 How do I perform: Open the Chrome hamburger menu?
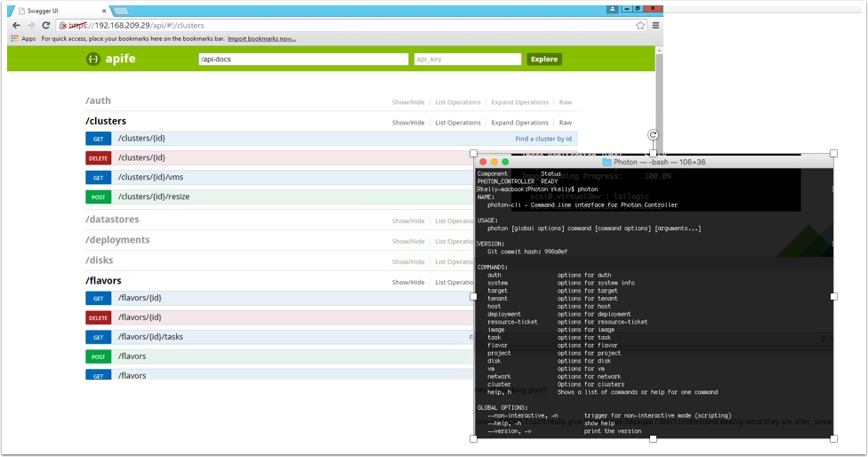pyautogui.click(x=656, y=26)
